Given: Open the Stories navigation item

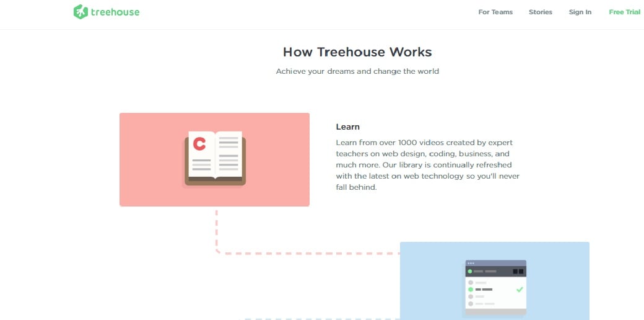Looking at the screenshot, I should point(540,12).
